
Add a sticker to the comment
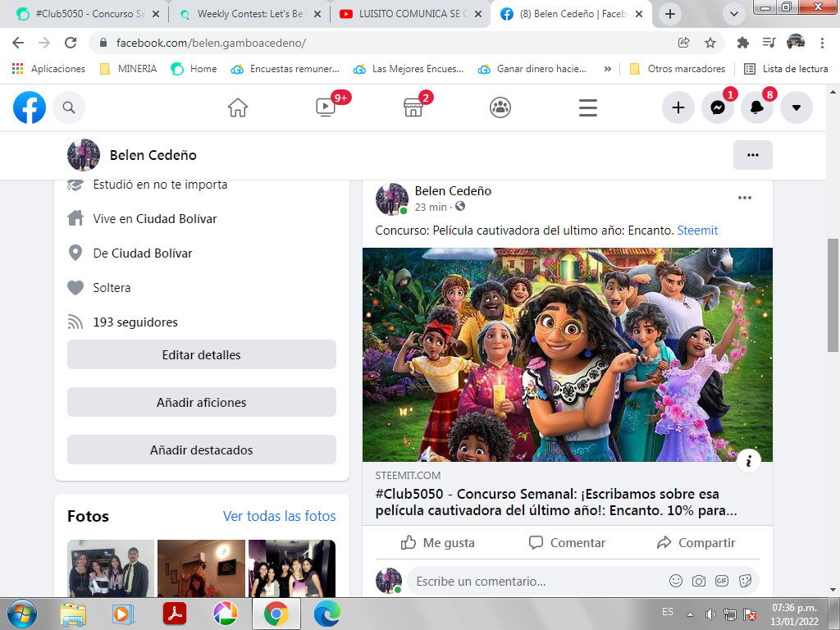click(745, 581)
